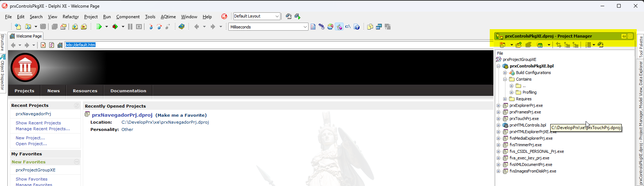Click the green Run arrow icon
644x186 pixels.
(x=99, y=27)
